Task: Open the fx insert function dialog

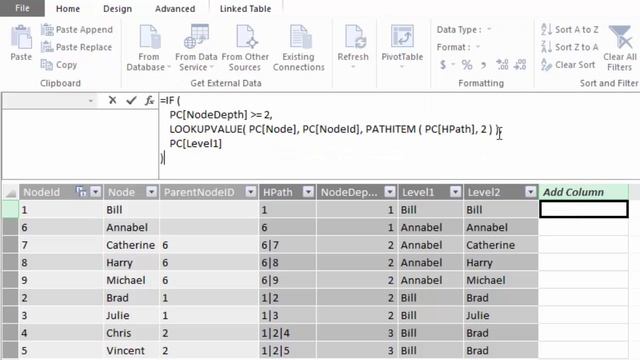Action: [x=149, y=100]
